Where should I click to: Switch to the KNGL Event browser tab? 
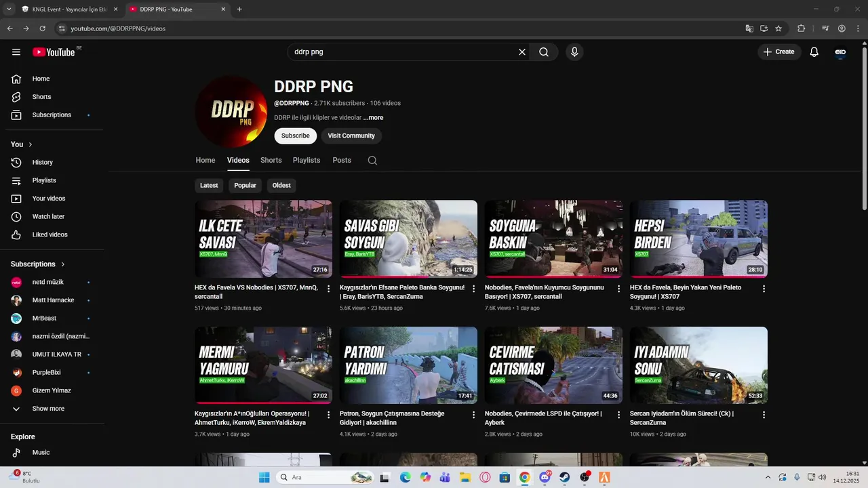click(x=69, y=9)
